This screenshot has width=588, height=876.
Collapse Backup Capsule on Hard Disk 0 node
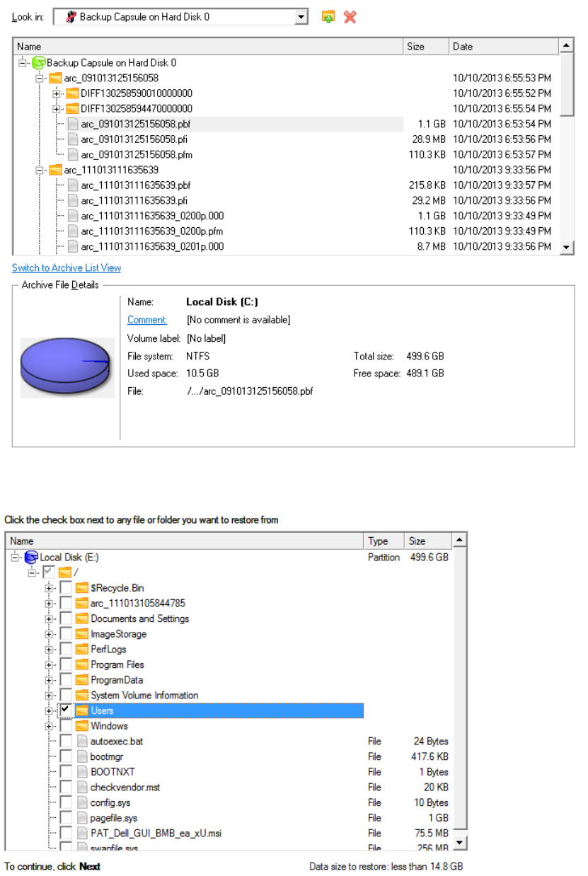23,63
